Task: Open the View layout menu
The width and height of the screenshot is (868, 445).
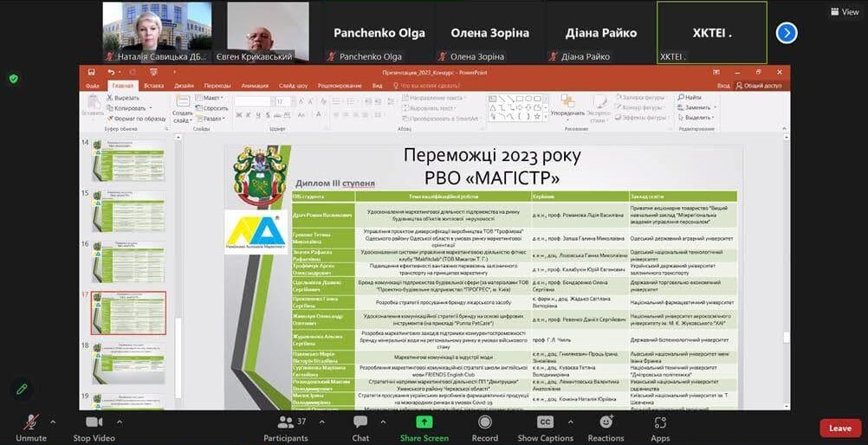Action: (x=845, y=12)
